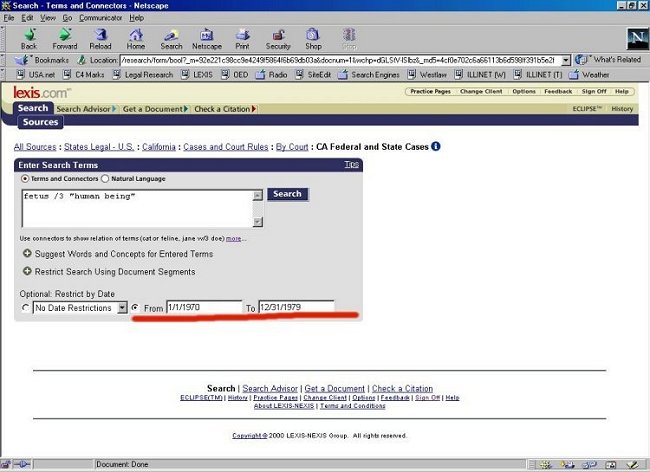Open the Help menu
The height and width of the screenshot is (472, 650).
click(136, 18)
